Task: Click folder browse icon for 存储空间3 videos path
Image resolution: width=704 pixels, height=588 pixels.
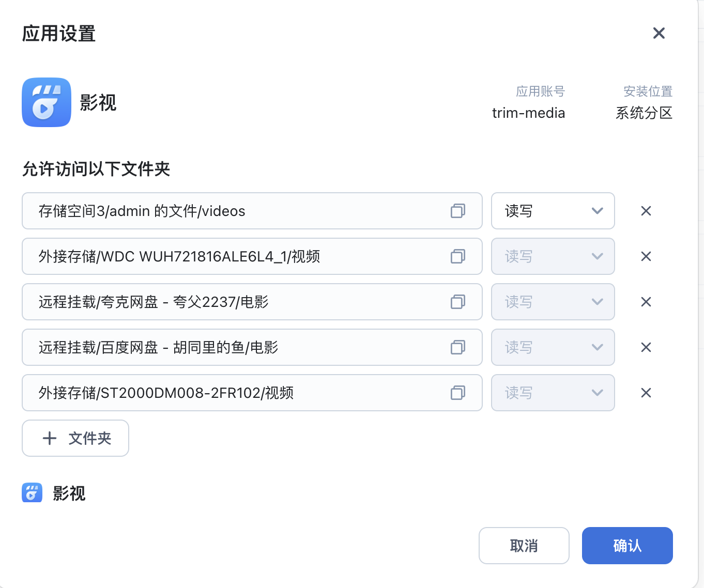Action: click(x=458, y=211)
